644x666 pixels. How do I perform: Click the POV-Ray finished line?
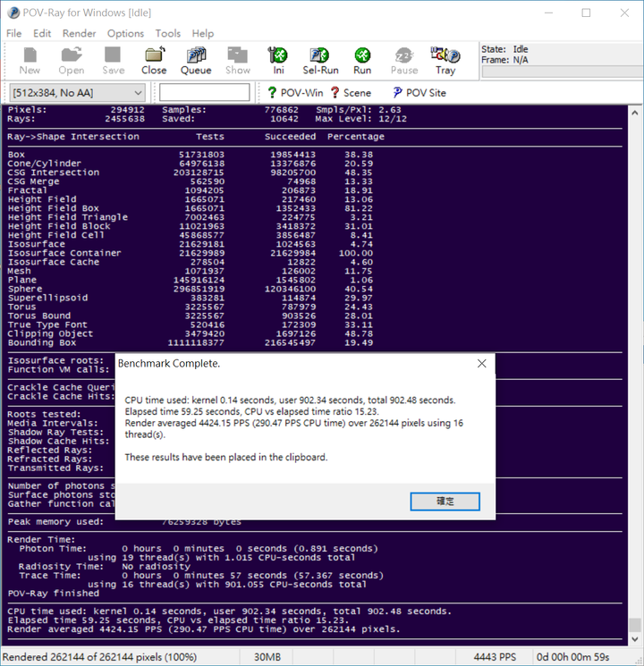click(53, 594)
